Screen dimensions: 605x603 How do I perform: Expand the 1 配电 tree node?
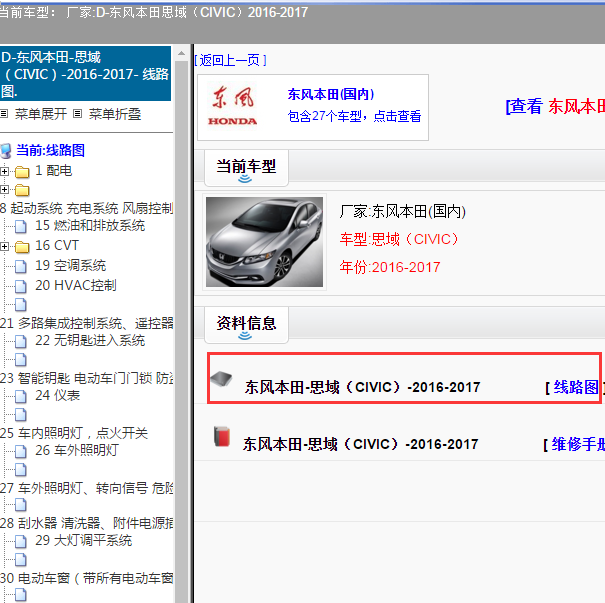click(4, 171)
